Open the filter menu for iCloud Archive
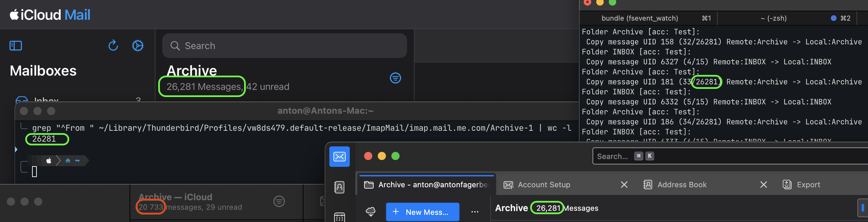This screenshot has height=222, width=868. click(395, 78)
